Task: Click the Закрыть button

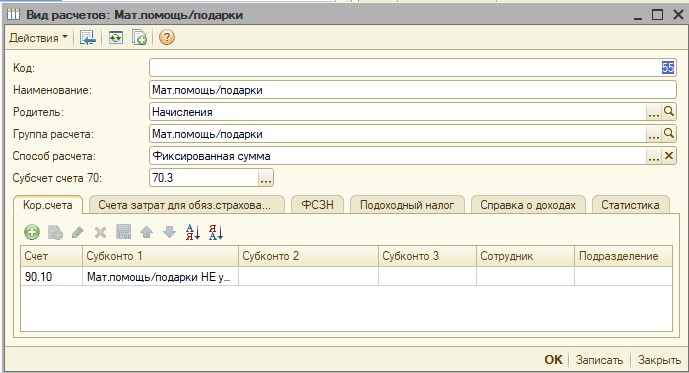Action: tap(659, 359)
